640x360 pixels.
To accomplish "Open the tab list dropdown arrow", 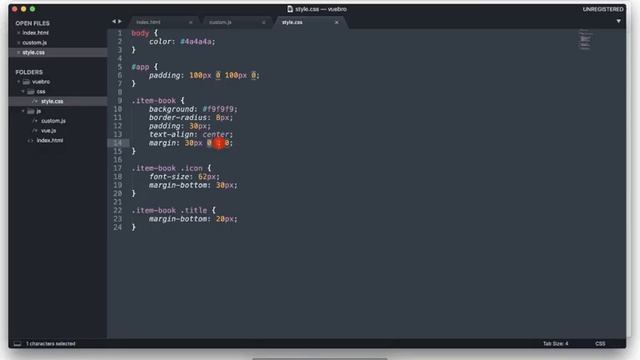I will [x=618, y=21].
